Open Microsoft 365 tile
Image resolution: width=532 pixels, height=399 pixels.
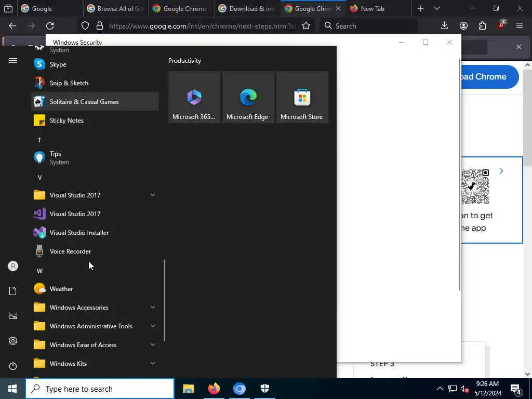point(194,97)
